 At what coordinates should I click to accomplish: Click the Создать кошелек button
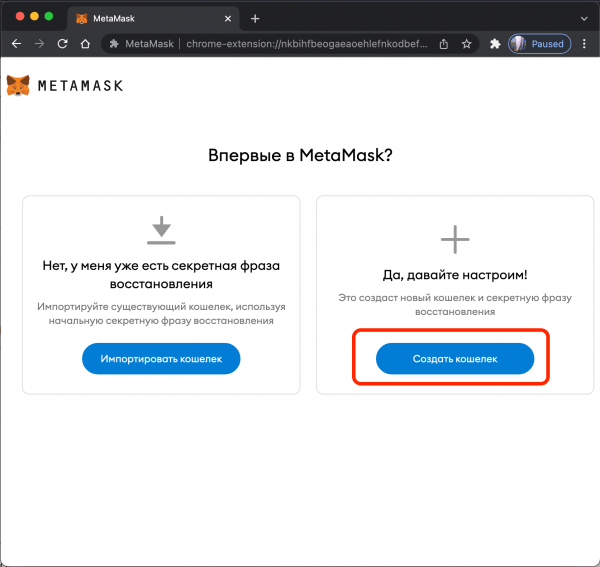coord(455,358)
